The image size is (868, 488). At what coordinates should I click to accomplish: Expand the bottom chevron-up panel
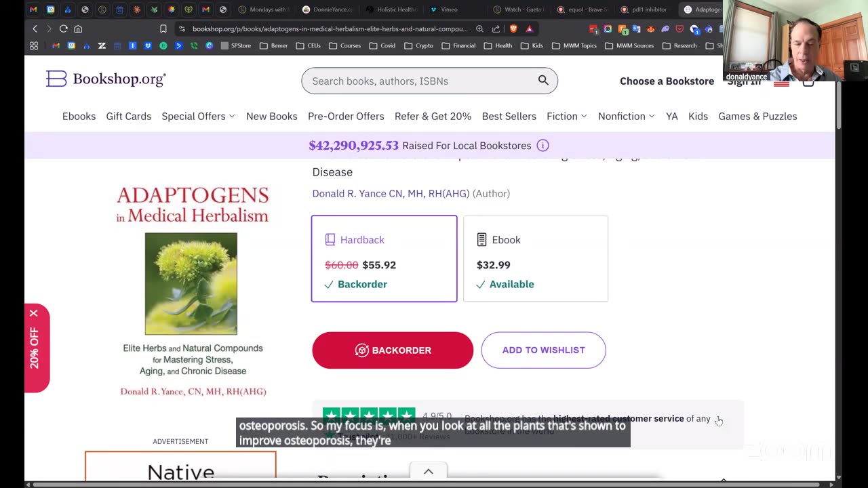[429, 472]
